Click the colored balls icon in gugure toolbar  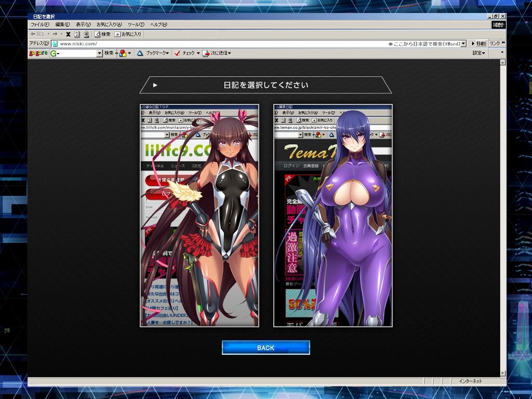(123, 54)
